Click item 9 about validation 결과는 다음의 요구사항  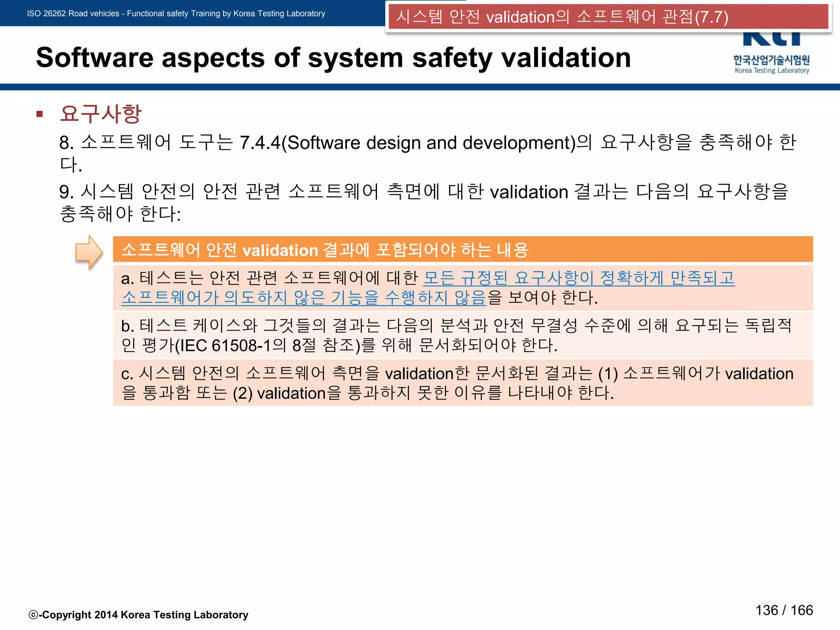(424, 202)
